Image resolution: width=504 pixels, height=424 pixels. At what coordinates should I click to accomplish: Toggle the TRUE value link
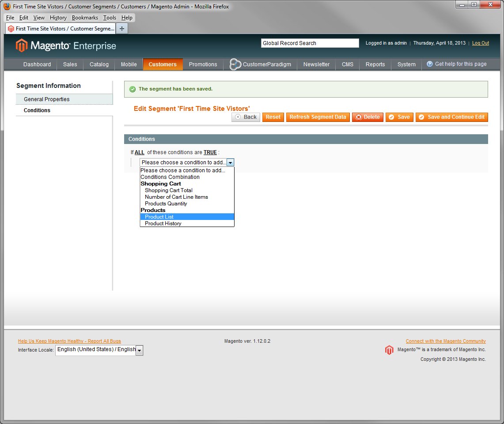coord(210,152)
